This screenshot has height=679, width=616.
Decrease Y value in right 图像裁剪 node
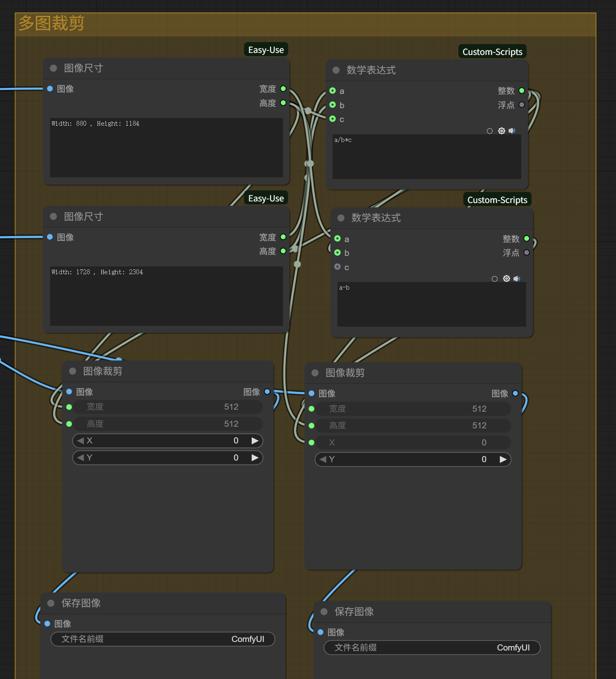pos(323,459)
